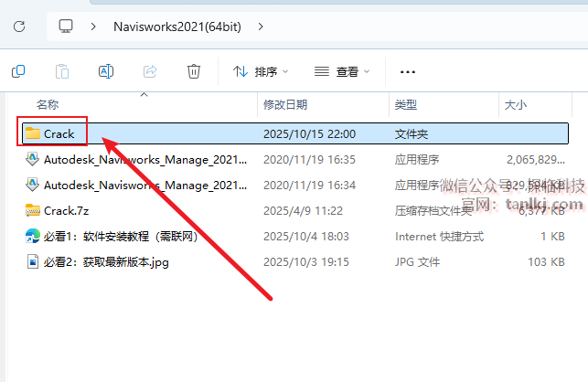588x382 pixels.
Task: Click date 2025/4/9 11:22
Action: [x=303, y=211]
